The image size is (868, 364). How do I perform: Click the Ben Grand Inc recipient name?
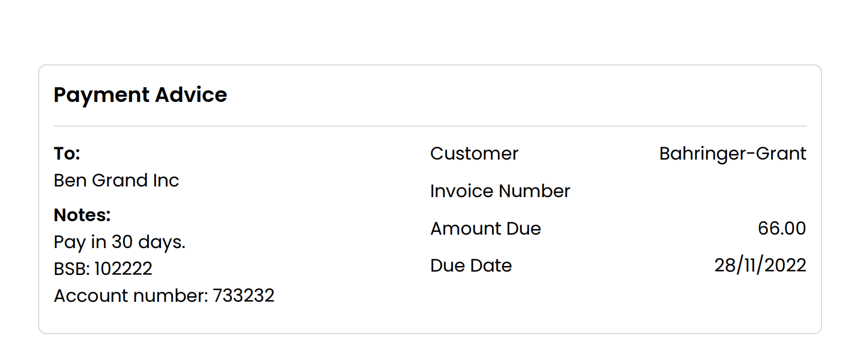[116, 180]
